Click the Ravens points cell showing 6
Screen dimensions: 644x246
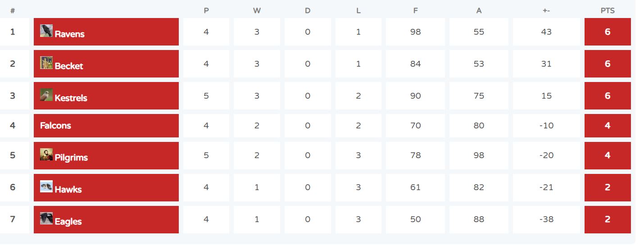(x=608, y=32)
